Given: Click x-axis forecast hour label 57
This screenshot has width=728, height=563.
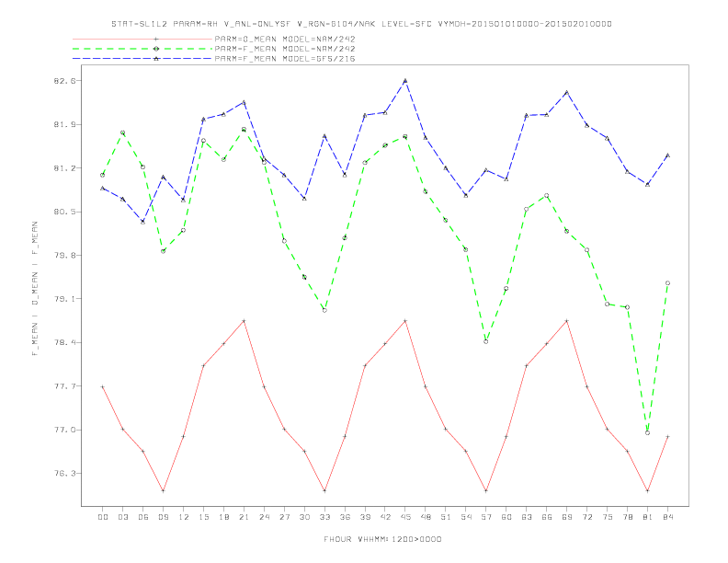Looking at the screenshot, I should click(486, 517).
